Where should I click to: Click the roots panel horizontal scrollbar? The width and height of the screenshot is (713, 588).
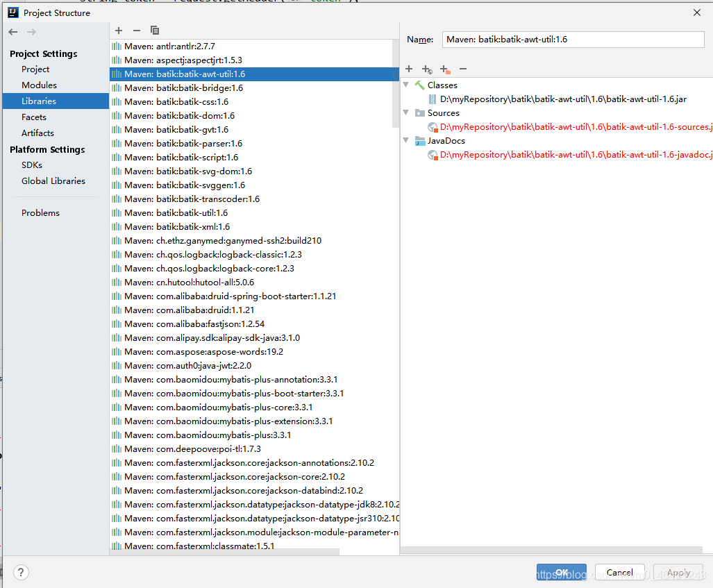[x=551, y=551]
